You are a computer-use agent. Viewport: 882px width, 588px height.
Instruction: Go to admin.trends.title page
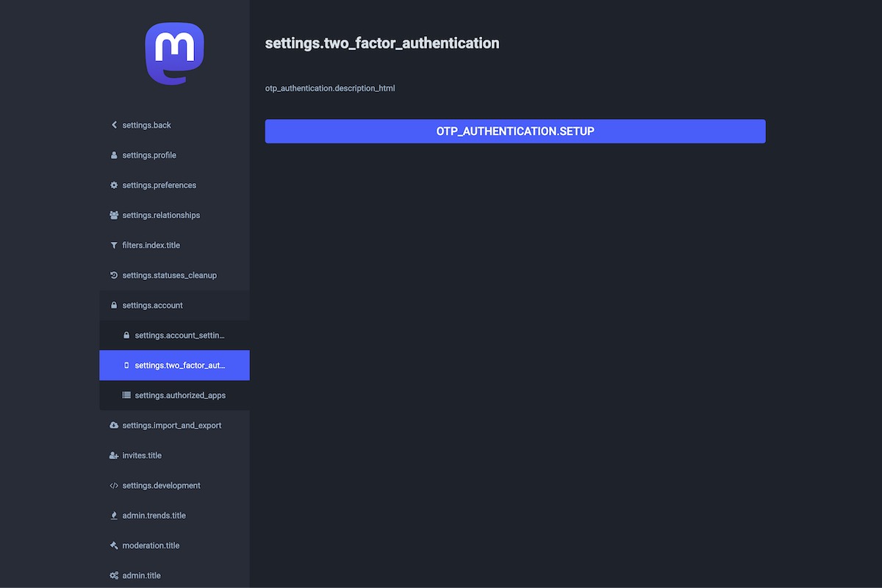click(x=154, y=516)
